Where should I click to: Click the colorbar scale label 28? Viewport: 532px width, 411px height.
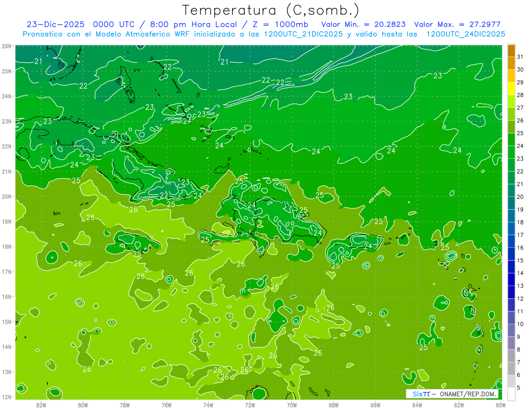(520, 95)
